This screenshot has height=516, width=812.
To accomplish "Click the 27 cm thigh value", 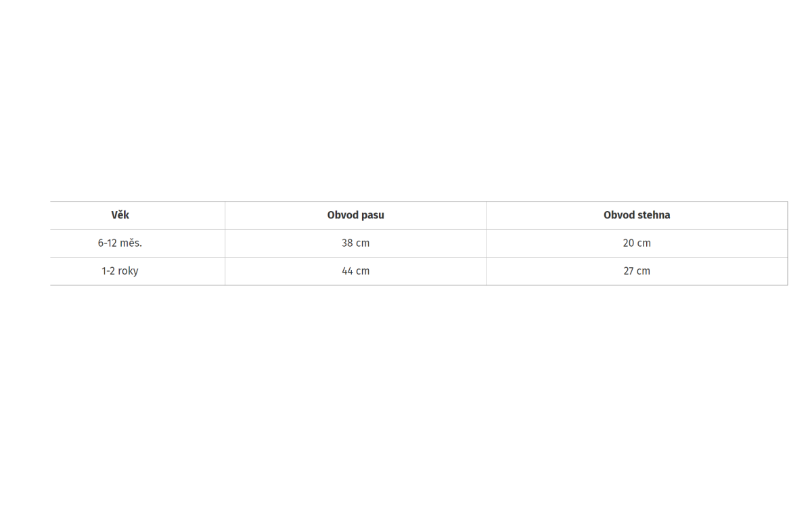I will pos(637,271).
